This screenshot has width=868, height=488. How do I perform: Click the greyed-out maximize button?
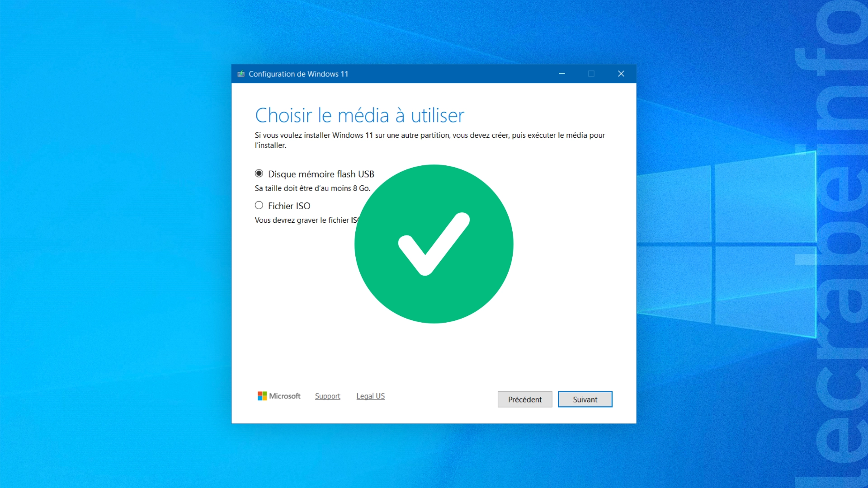591,74
